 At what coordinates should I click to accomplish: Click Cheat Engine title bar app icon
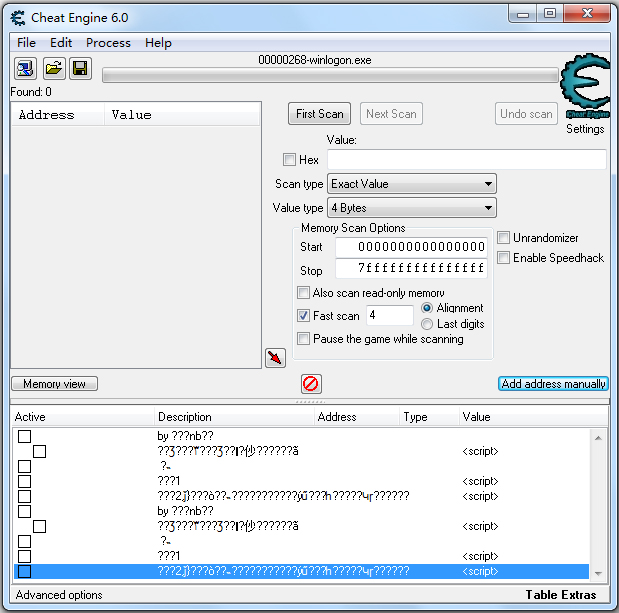coord(18,18)
